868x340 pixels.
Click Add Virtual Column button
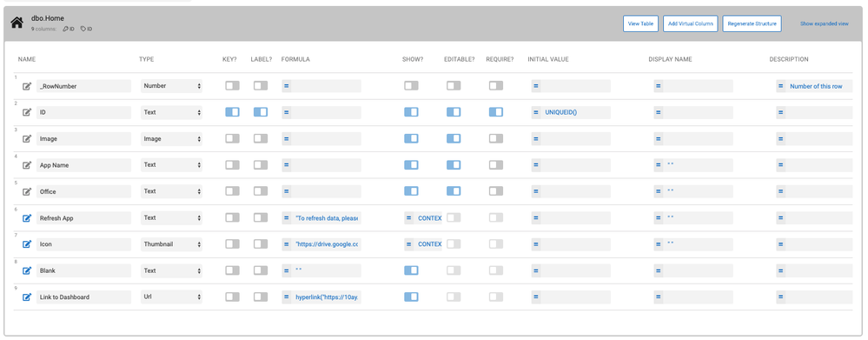[690, 23]
